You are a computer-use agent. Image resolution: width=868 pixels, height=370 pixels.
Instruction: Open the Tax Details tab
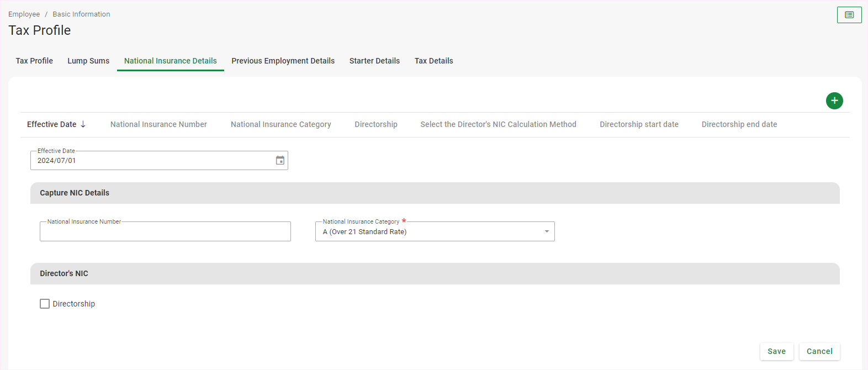tap(433, 61)
